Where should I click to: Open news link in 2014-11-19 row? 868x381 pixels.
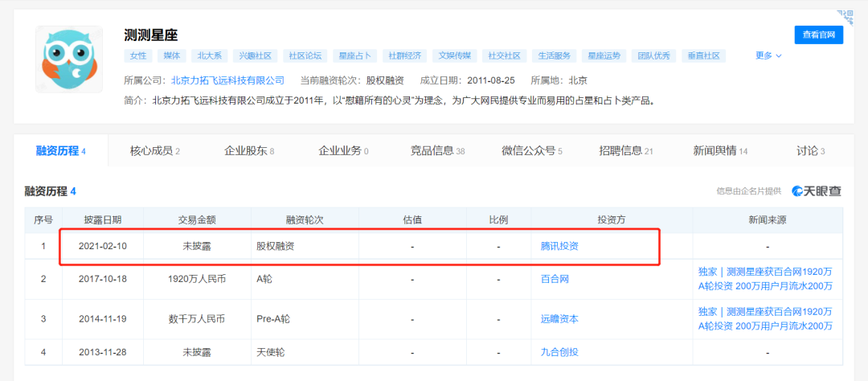coord(766,319)
